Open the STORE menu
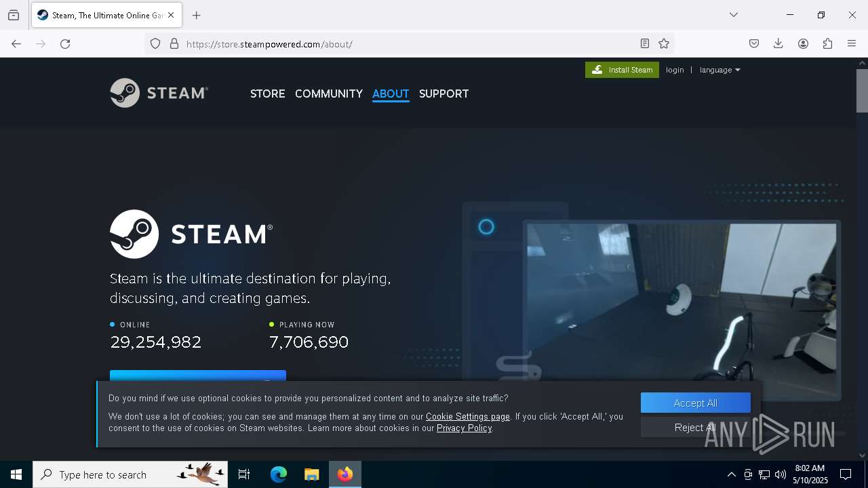868x488 pixels. 267,94
